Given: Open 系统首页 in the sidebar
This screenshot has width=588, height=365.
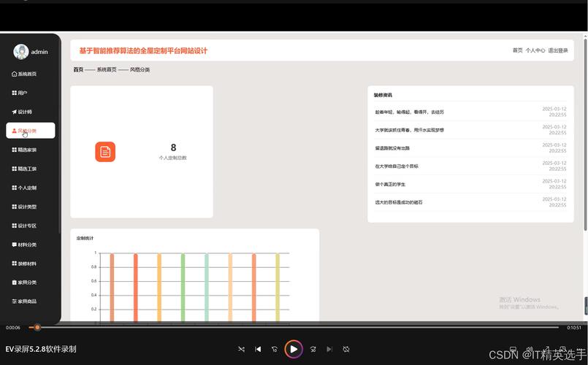Looking at the screenshot, I should point(24,74).
